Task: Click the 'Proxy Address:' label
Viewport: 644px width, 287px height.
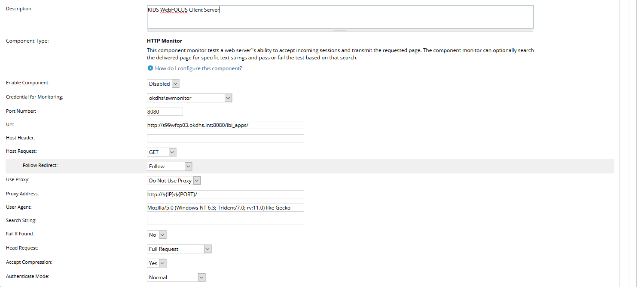Action: 22,194
